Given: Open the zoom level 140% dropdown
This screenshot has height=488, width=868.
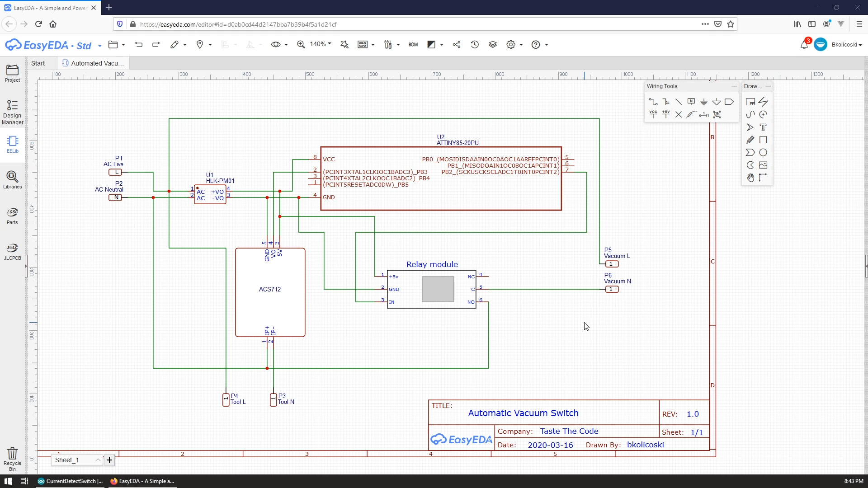Looking at the screenshot, I should (x=320, y=44).
